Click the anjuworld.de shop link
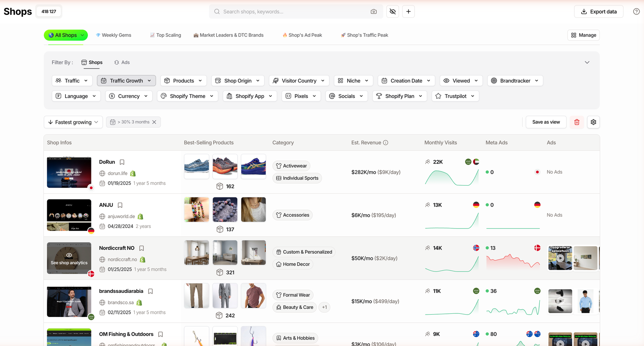This screenshot has width=644, height=346. point(121,216)
